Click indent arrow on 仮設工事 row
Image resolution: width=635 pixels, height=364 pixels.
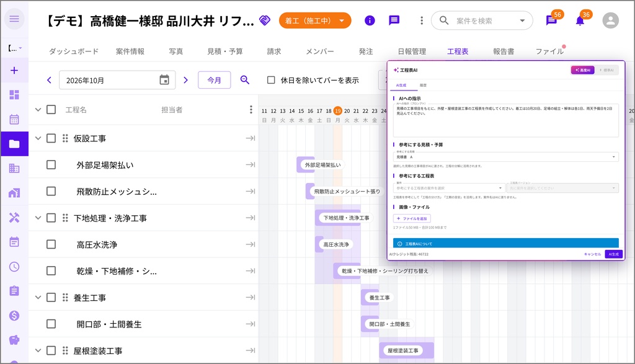pos(251,138)
